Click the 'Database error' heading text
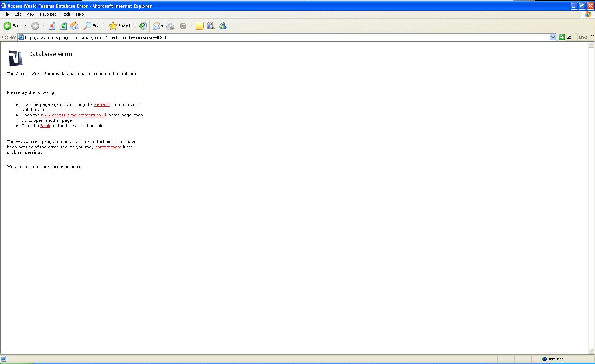595x364 pixels. click(x=51, y=54)
